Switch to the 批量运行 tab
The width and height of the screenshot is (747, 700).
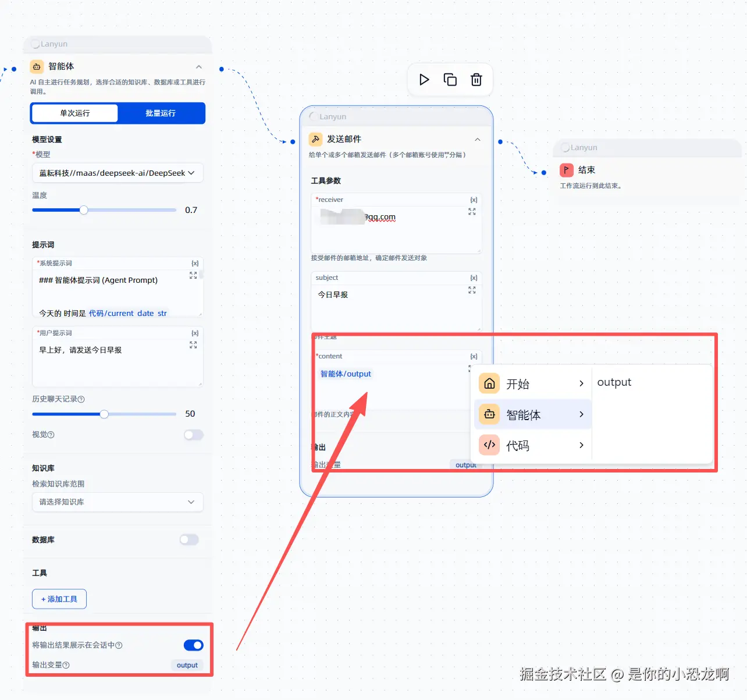(161, 113)
